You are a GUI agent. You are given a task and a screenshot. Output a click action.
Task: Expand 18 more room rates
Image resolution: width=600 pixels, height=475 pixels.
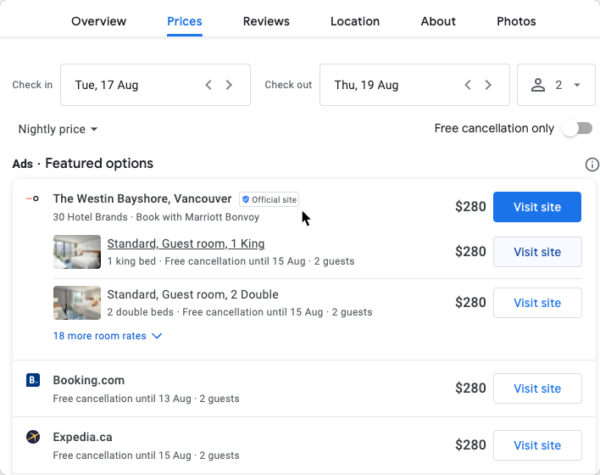[108, 336]
